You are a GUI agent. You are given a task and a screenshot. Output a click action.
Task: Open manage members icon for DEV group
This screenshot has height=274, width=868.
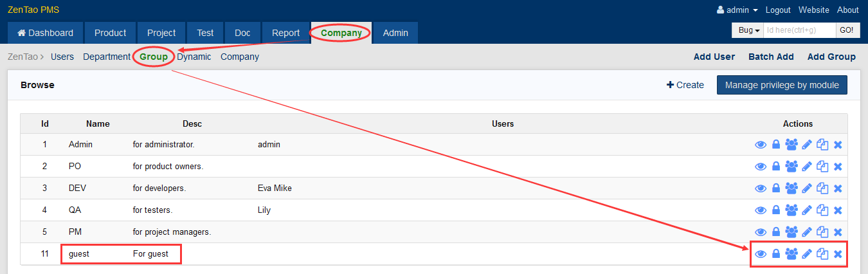click(x=791, y=188)
